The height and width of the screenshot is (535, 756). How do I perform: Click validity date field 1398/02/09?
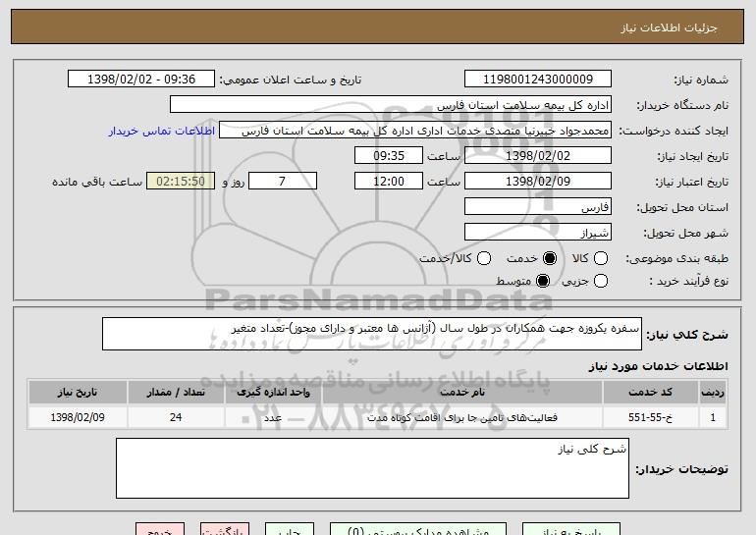coord(538,182)
